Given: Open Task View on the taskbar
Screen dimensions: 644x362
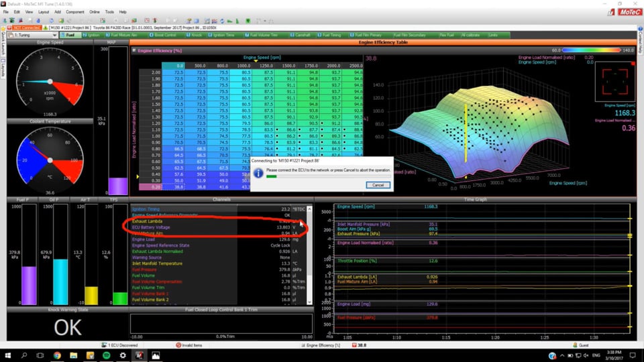Looking at the screenshot, I should [40, 355].
